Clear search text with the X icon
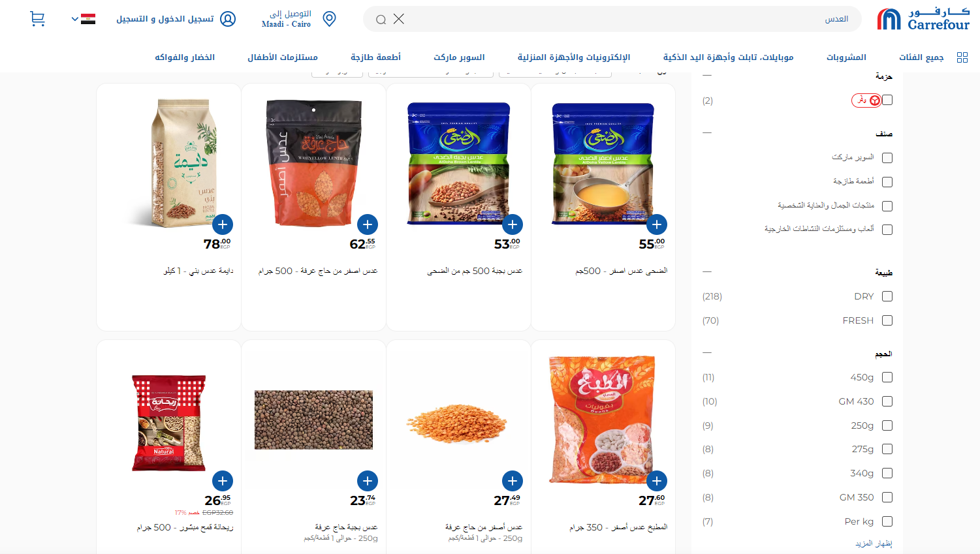Viewport: 980px width, 554px height. [x=399, y=19]
